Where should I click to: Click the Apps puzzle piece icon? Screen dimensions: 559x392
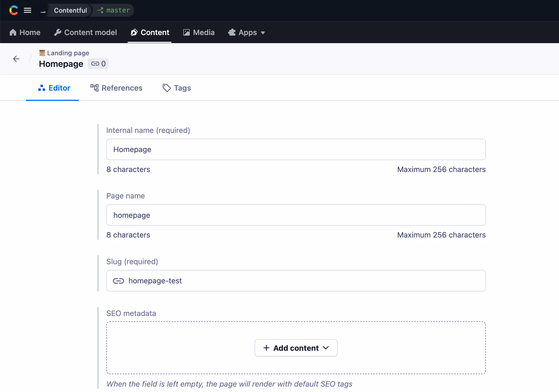[231, 32]
